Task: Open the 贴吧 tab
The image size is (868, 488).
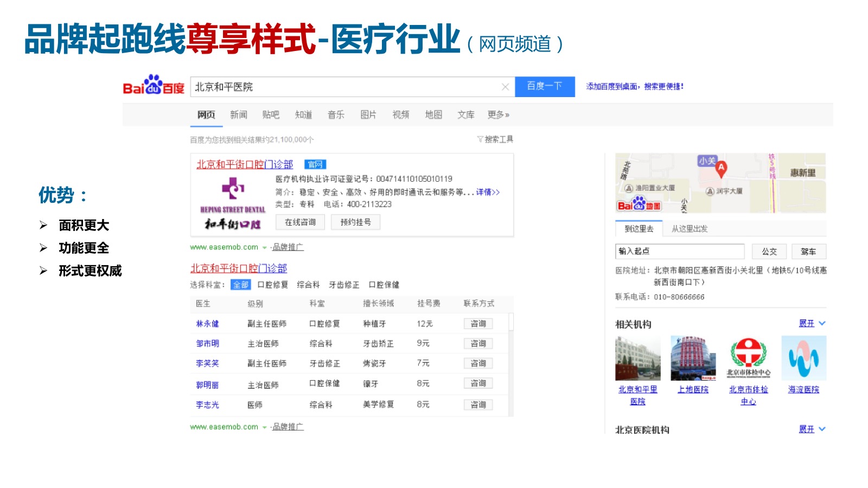Action: [x=271, y=114]
